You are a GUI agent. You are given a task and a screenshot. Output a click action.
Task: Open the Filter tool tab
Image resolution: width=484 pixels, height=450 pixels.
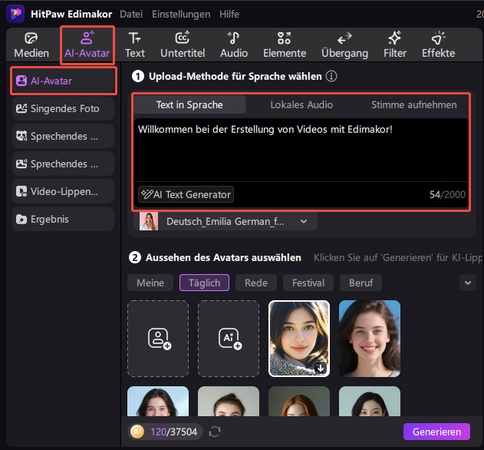[395, 46]
